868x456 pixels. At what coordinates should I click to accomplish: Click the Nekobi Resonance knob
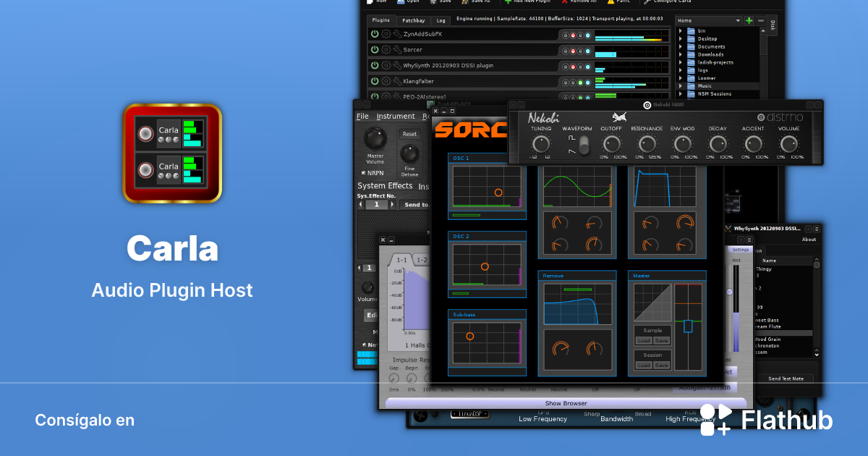tap(647, 143)
